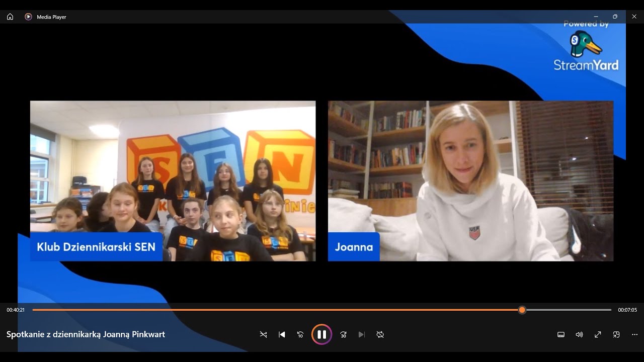Close the Media Player window

point(634,17)
